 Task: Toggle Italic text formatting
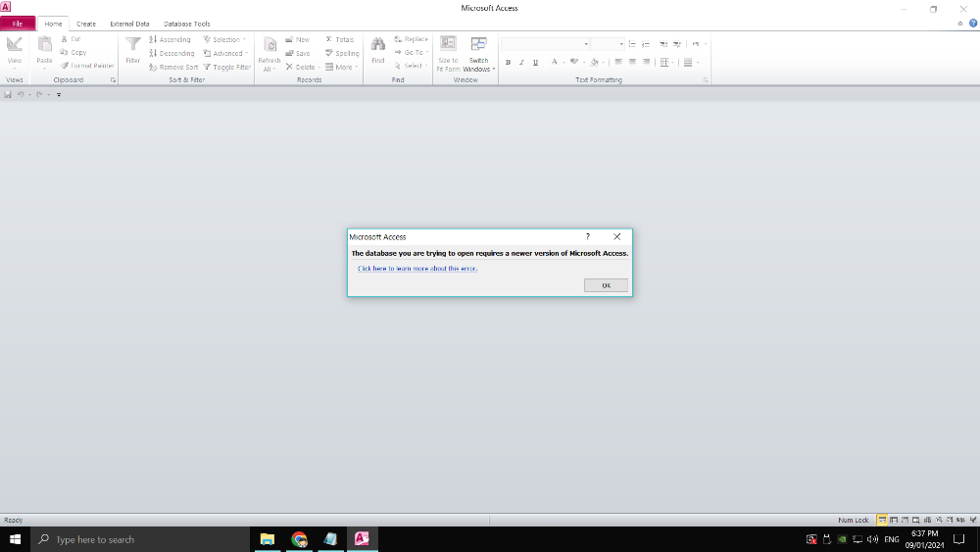pyautogui.click(x=521, y=62)
